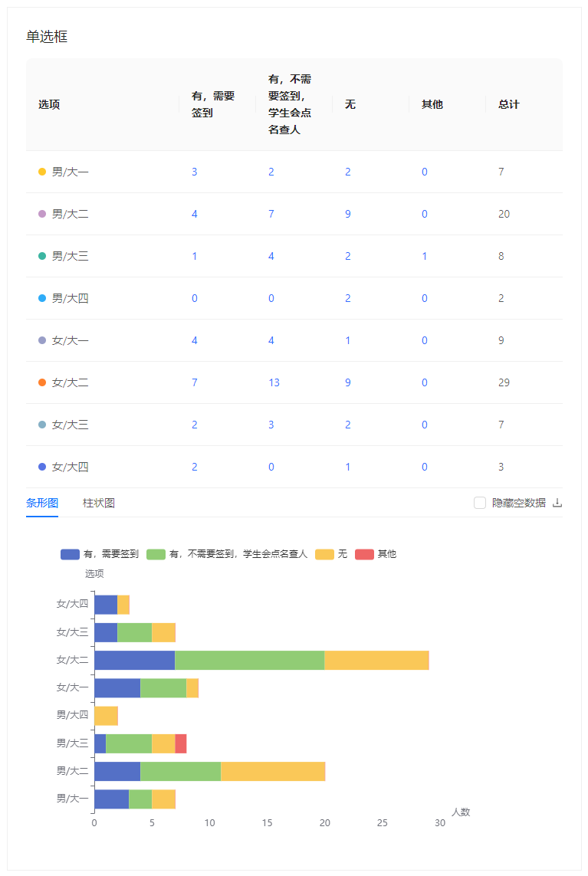Click the 人数 axis label
Viewport: 588px width, 876px height.
pos(461,812)
